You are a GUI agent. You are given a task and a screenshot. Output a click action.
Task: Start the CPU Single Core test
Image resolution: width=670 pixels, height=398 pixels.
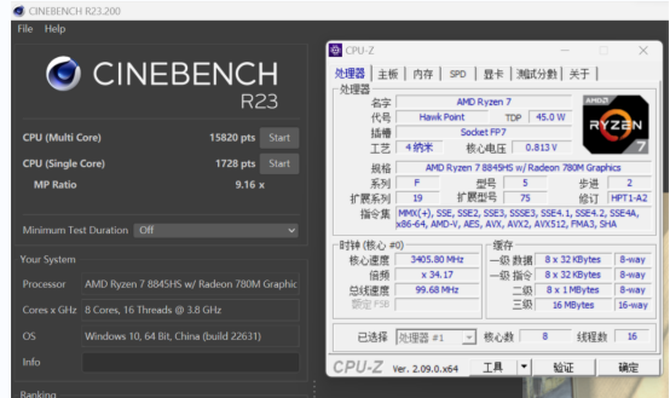(x=279, y=163)
